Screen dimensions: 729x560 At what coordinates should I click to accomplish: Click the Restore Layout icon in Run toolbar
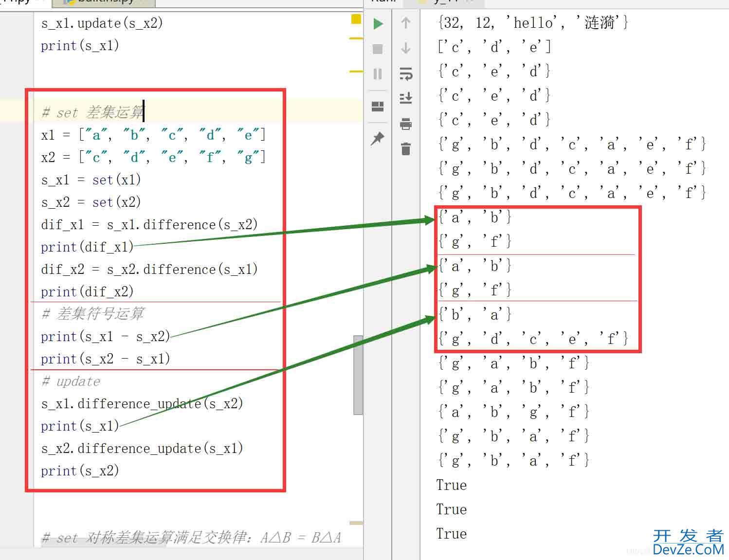pos(378,107)
